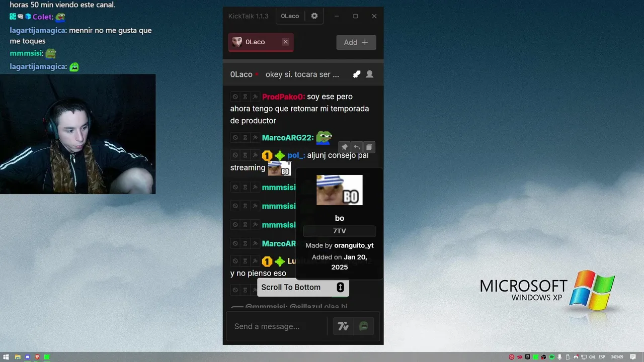Image resolution: width=644 pixels, height=362 pixels.
Task: Open 7TV emote picker beside message input
Action: pyautogui.click(x=343, y=327)
